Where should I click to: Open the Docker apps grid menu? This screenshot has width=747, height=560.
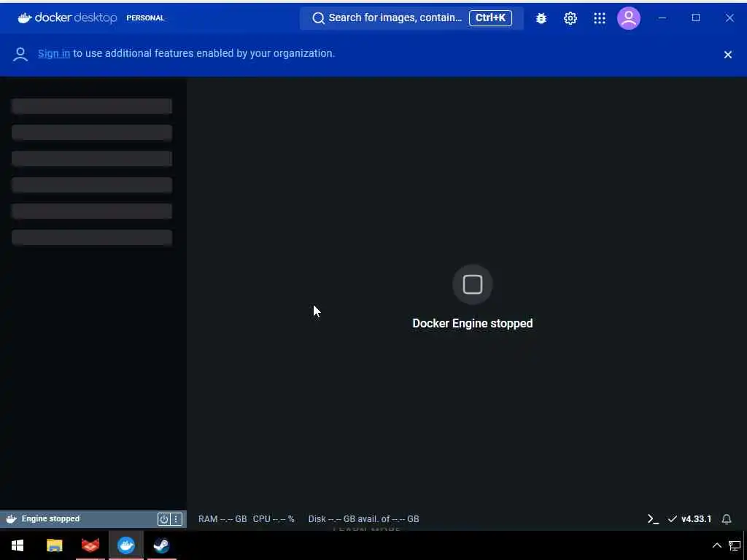[x=600, y=18]
